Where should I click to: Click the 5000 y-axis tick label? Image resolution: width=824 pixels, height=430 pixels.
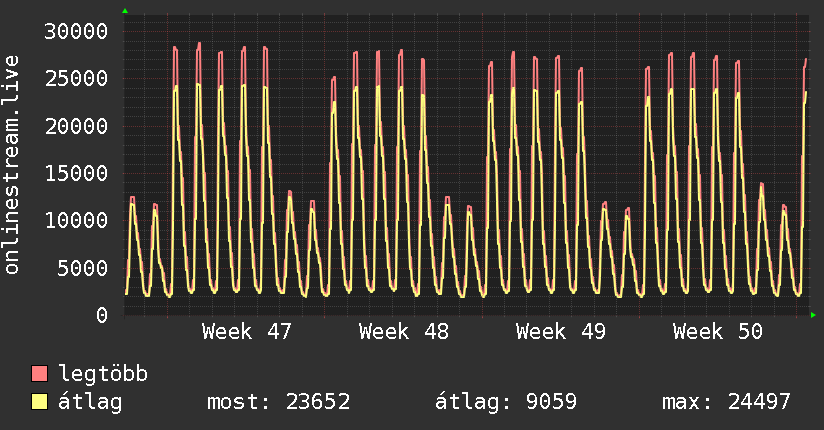[x=83, y=268]
